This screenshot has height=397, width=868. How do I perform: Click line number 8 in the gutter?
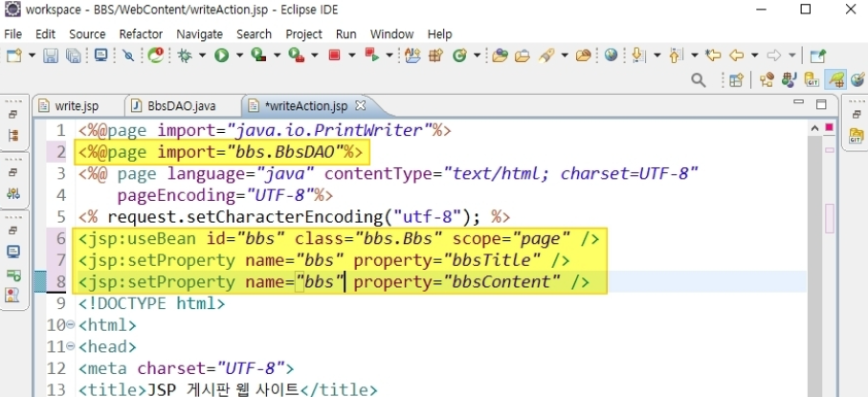click(x=60, y=282)
